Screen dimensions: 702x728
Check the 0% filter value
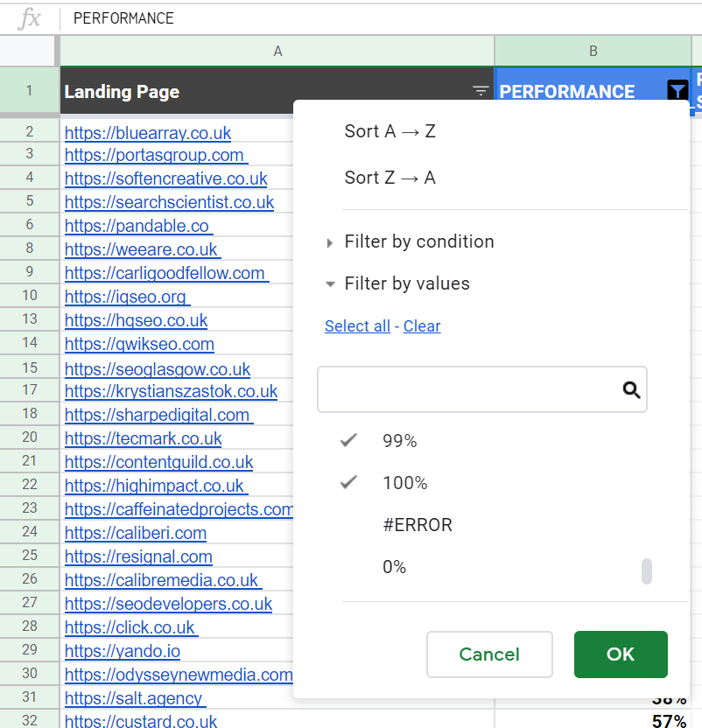click(394, 567)
